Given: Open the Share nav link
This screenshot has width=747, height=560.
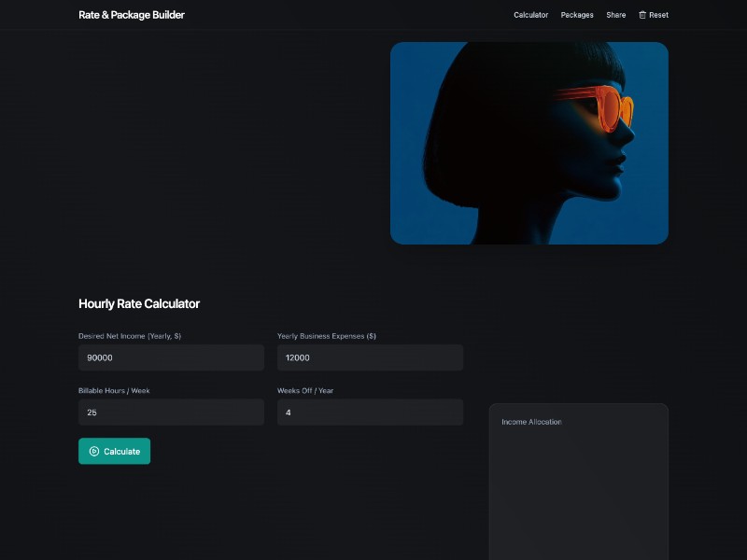Looking at the screenshot, I should (x=616, y=15).
